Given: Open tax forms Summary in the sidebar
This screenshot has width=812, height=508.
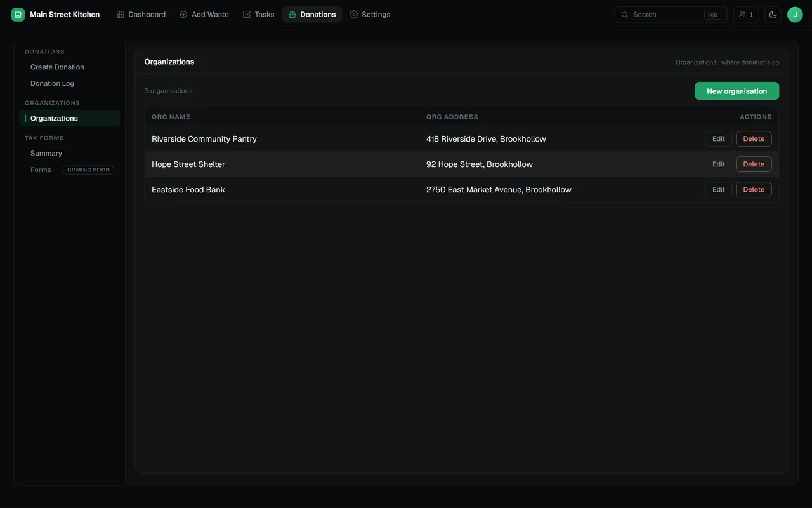Looking at the screenshot, I should coord(70,153).
